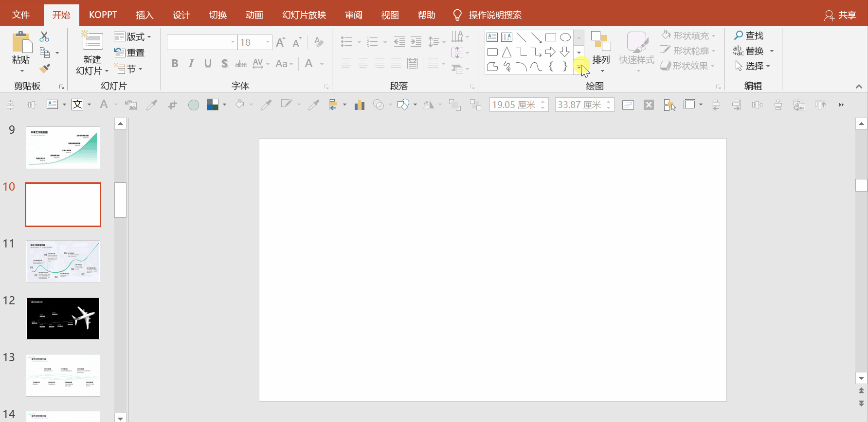The image size is (868, 422).
Task: Click the decrease indent icon
Action: pyautogui.click(x=399, y=42)
